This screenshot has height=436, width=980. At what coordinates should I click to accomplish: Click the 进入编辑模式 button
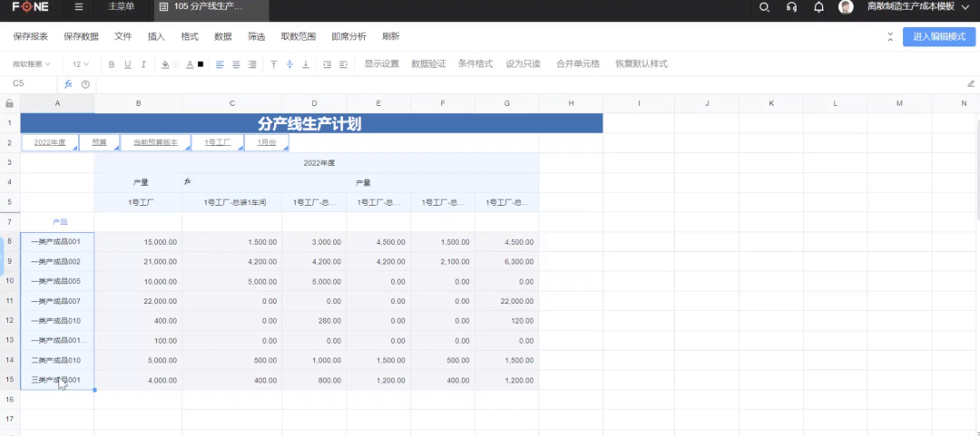click(x=939, y=37)
